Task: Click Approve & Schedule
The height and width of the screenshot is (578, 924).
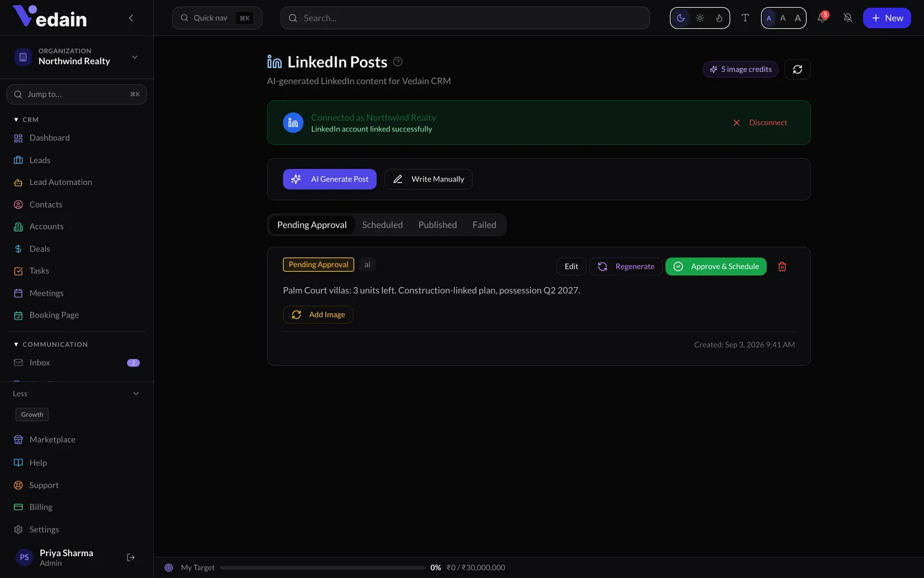Action: coord(716,267)
